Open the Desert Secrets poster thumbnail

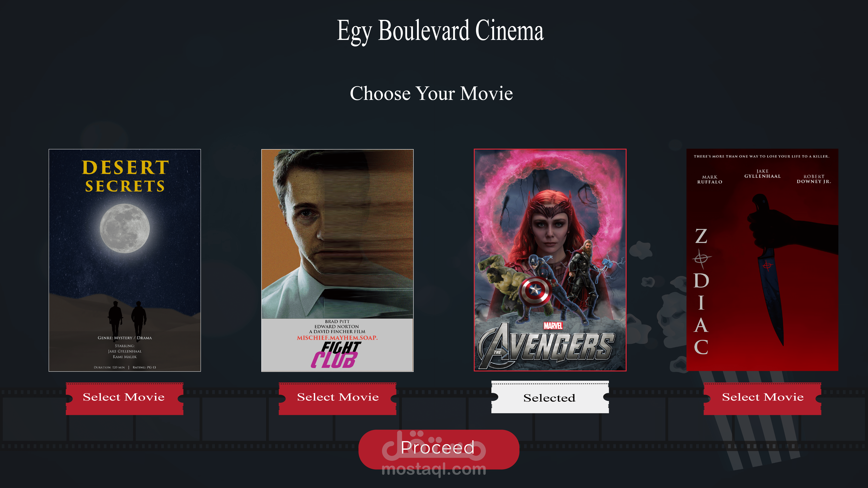click(x=125, y=260)
